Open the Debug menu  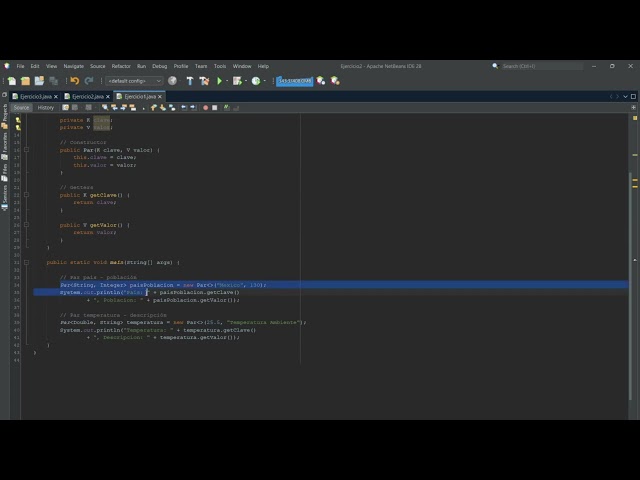tap(160, 66)
